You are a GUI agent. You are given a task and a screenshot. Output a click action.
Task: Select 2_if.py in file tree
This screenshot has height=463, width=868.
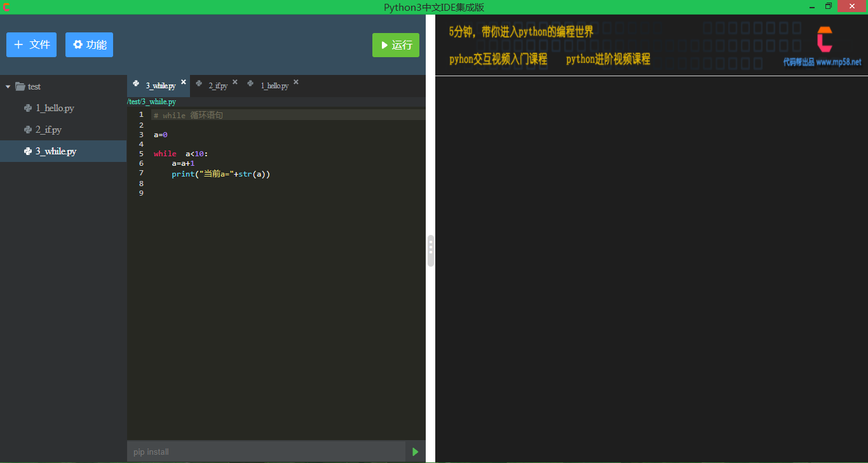[x=48, y=130]
